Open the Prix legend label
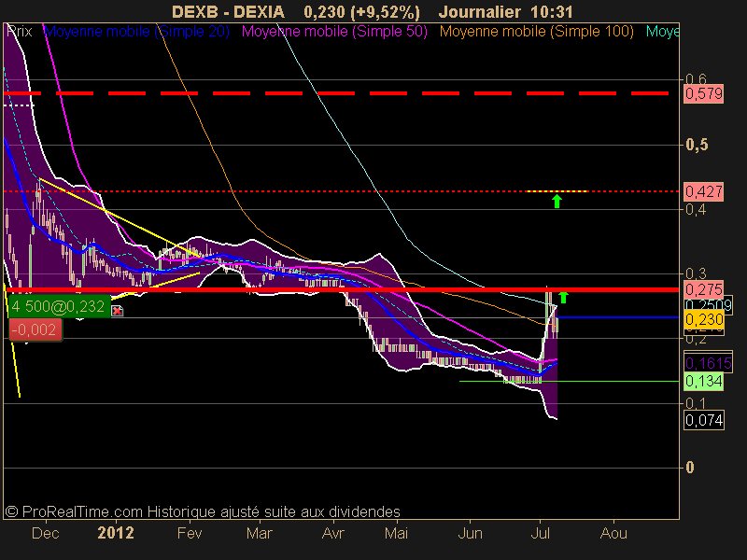Screen dimensions: 747x560 click(x=20, y=32)
